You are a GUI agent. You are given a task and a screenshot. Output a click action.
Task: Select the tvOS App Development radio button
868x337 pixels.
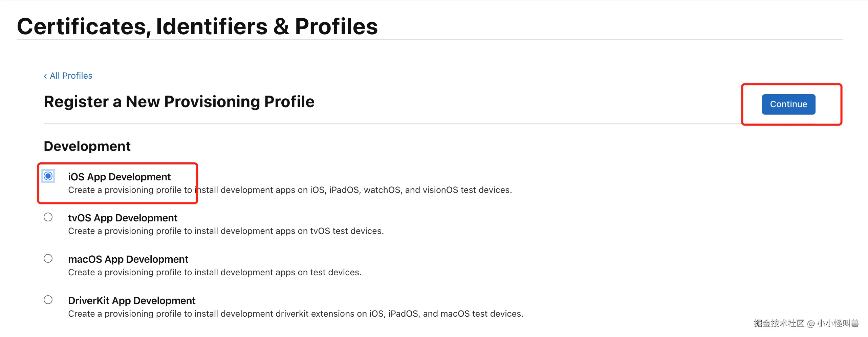click(x=48, y=217)
